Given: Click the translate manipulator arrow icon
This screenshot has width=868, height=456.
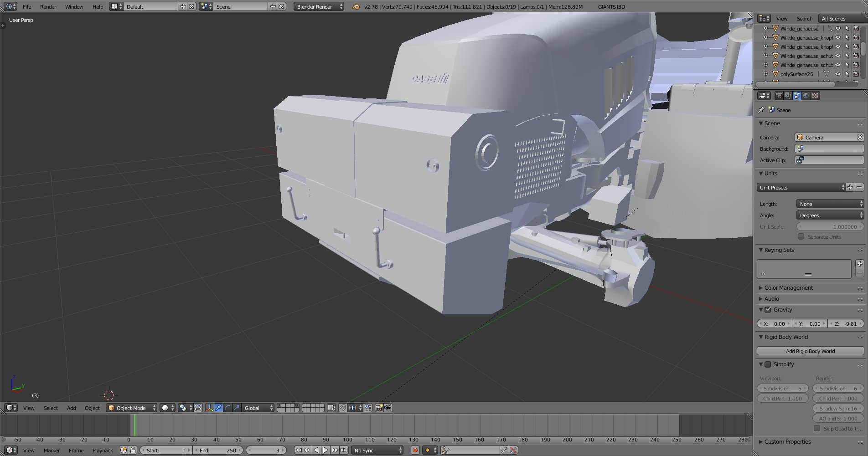Looking at the screenshot, I should 218,408.
